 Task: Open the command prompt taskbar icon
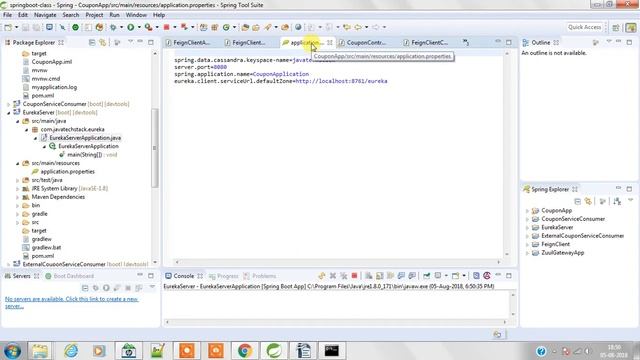(x=332, y=351)
